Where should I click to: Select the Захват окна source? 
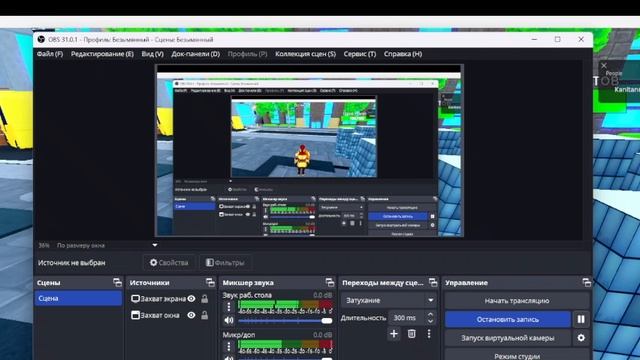160,315
